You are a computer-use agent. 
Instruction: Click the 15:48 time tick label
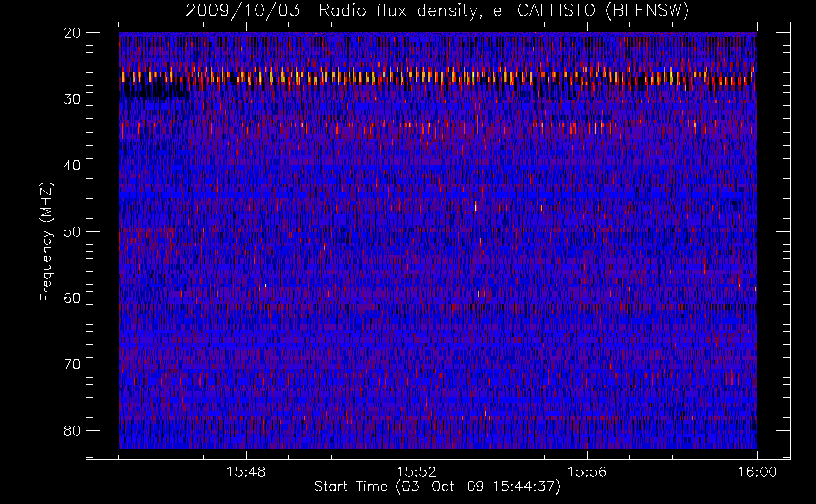(x=247, y=472)
